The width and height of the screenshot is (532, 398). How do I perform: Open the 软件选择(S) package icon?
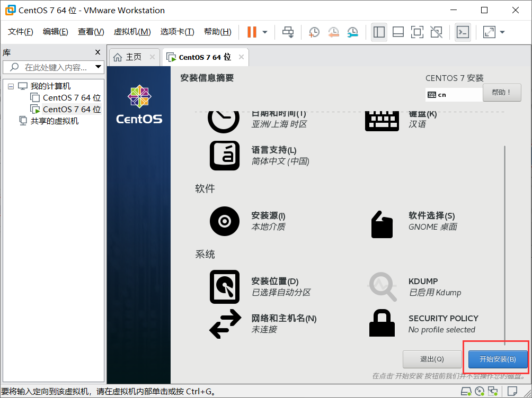pos(382,224)
